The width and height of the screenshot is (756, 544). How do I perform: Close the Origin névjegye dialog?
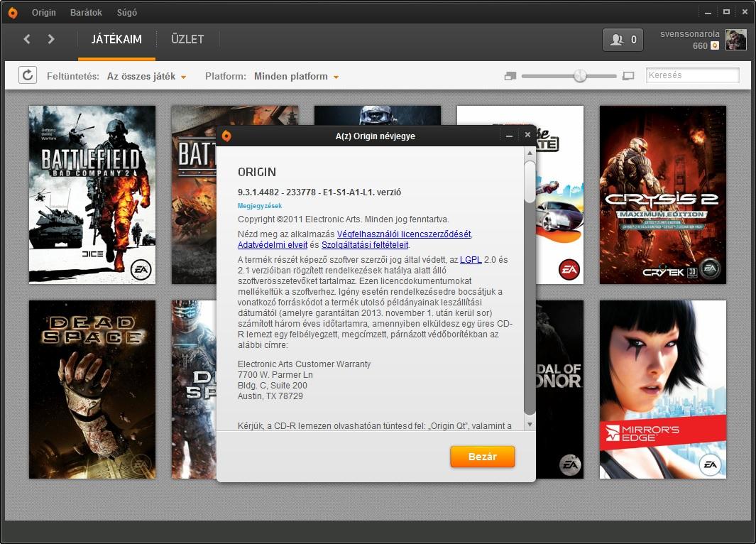(527, 135)
